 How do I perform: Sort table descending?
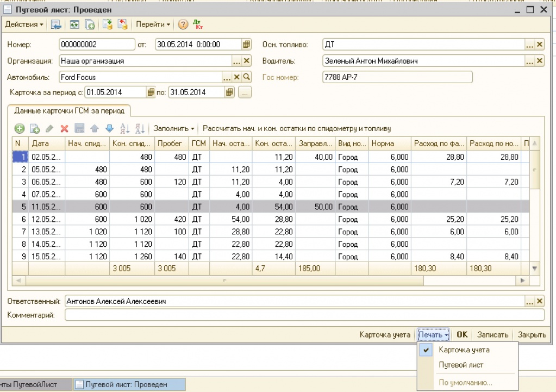click(x=140, y=128)
